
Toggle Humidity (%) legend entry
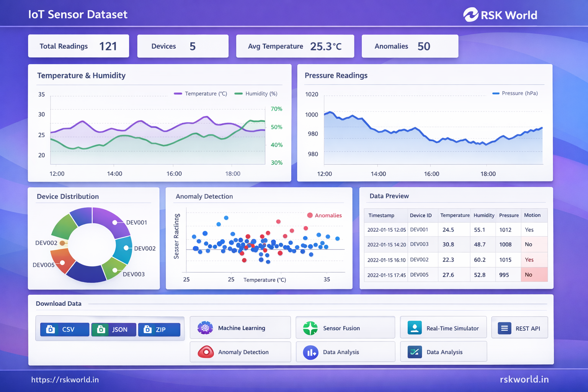tap(256, 93)
